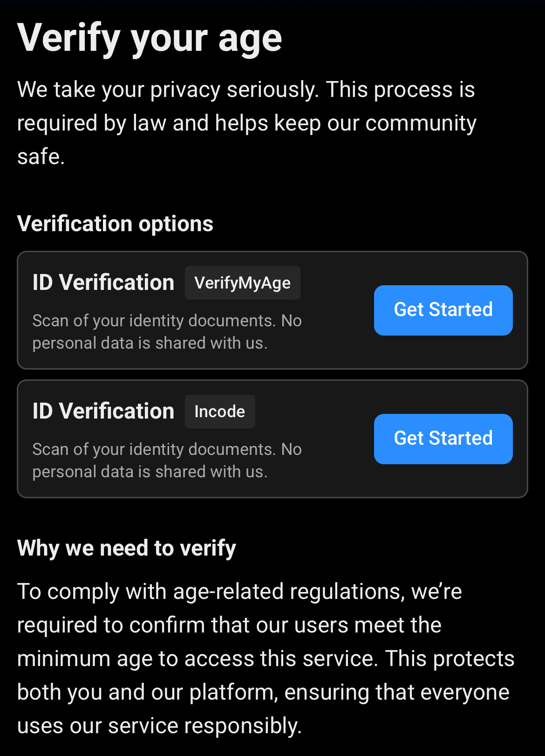Click the Incode provider badge
The height and width of the screenshot is (756, 545).
[220, 412]
